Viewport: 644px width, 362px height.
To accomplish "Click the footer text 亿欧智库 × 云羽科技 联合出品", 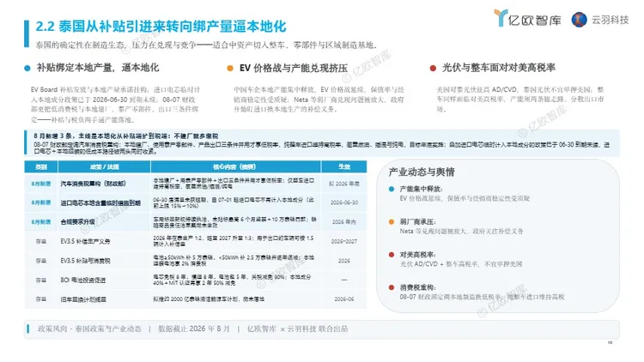I will click(x=297, y=329).
